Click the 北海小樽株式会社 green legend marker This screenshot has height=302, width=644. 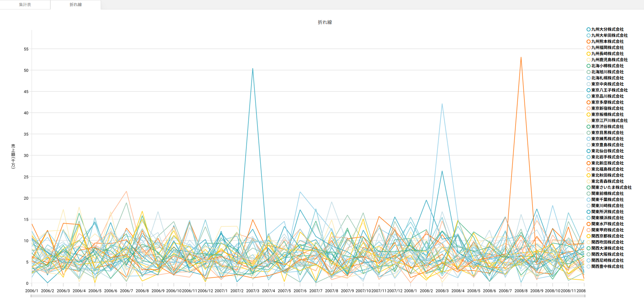pyautogui.click(x=589, y=66)
